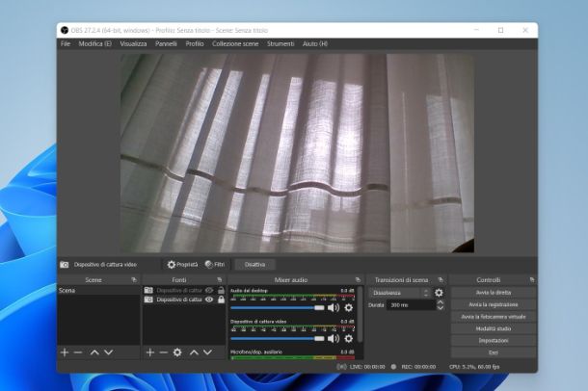Open the Dissolvenza transition dropdown
The image size is (588, 391).
pos(400,293)
